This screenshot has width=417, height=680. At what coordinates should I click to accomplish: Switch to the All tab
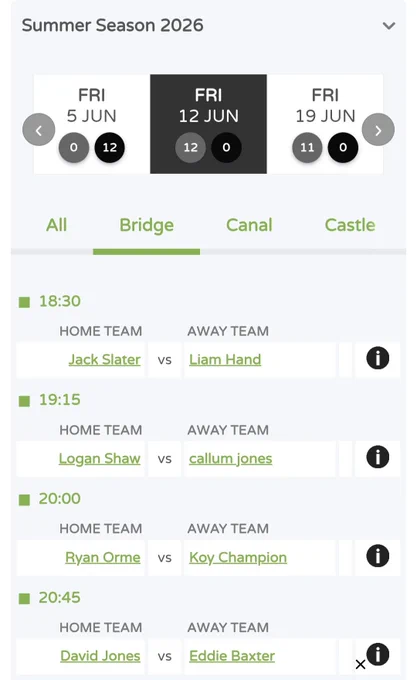pos(56,225)
